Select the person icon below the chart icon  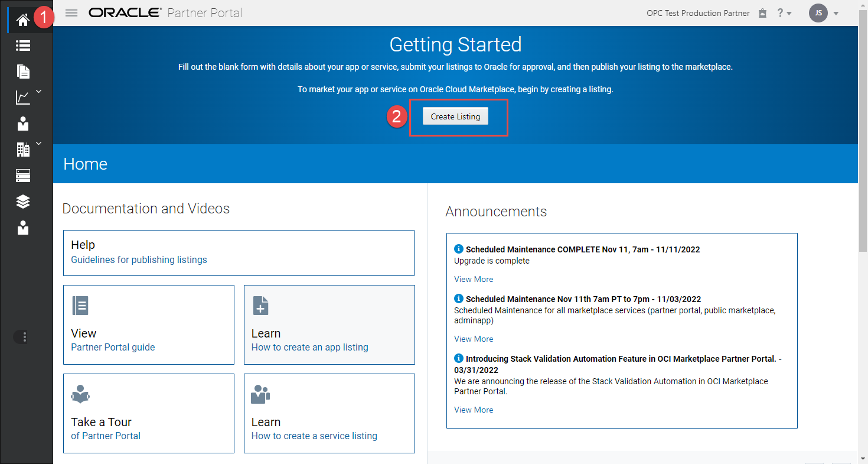pyautogui.click(x=23, y=124)
